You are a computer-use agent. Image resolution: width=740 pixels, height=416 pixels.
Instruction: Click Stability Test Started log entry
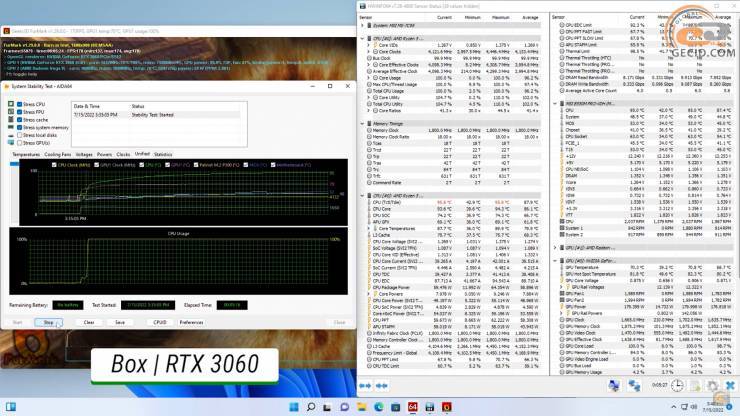point(157,115)
